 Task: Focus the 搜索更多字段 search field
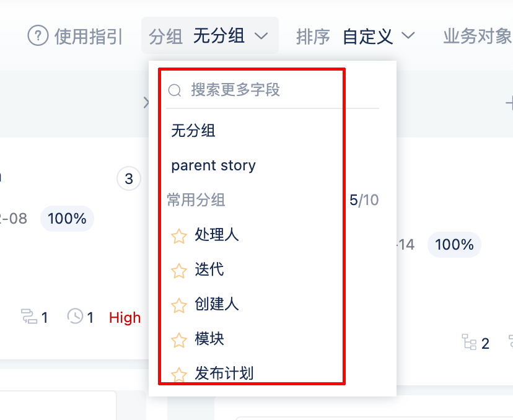[x=273, y=90]
